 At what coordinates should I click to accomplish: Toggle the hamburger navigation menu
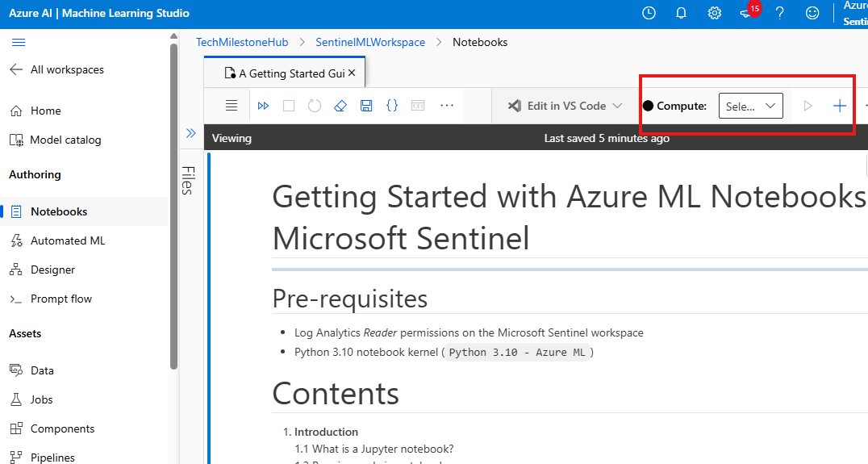[x=19, y=43]
